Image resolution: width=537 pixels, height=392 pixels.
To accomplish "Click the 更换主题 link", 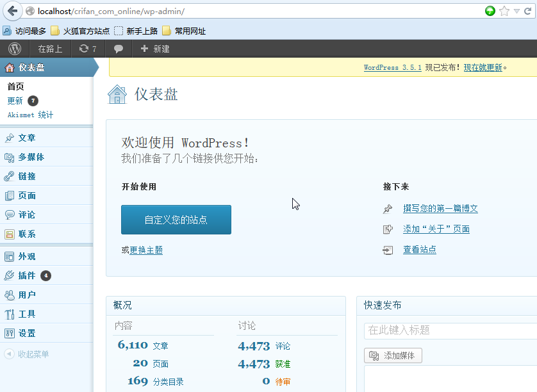I will pos(146,250).
